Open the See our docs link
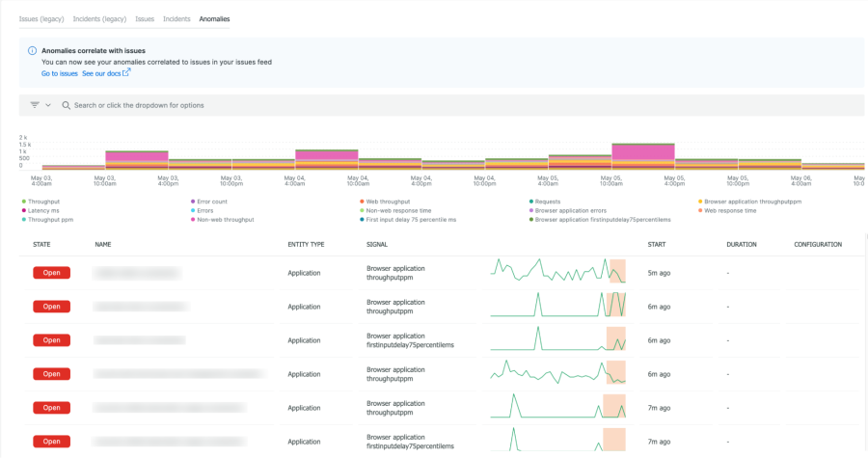 click(x=101, y=73)
